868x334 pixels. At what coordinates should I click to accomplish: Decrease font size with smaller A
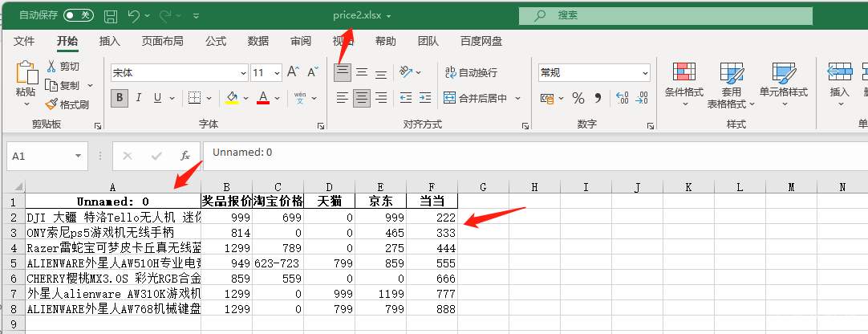[313, 72]
